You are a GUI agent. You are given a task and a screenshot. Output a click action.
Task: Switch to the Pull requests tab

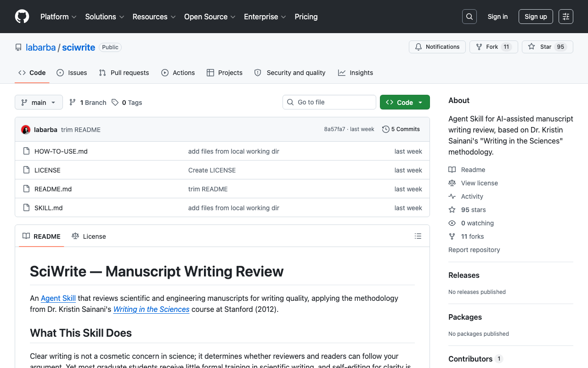[x=124, y=73]
